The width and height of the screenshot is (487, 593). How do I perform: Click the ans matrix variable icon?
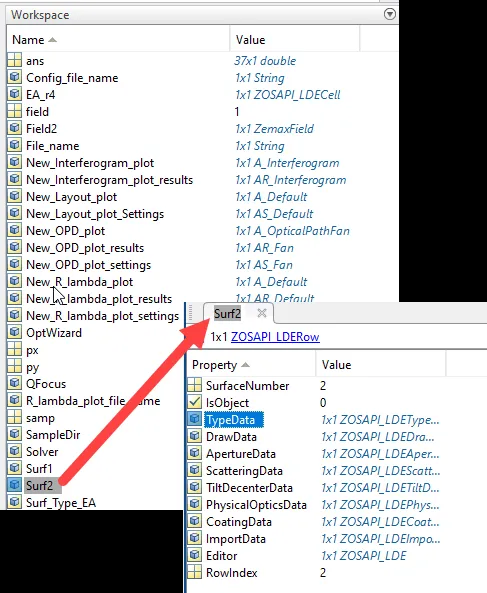click(14, 61)
